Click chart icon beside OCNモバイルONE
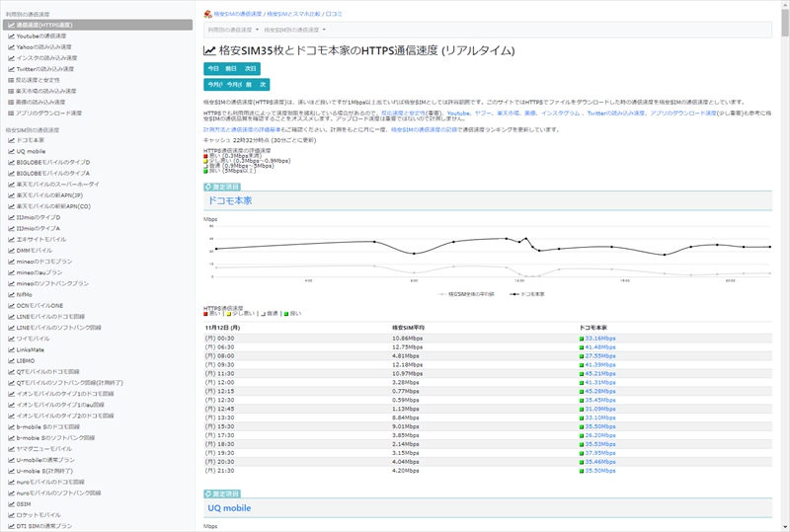 pyautogui.click(x=11, y=306)
